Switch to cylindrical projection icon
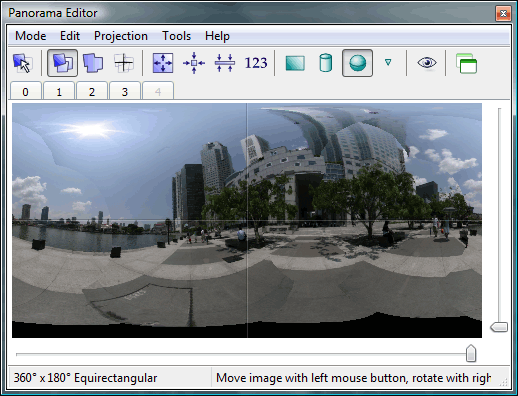This screenshot has height=396, width=518. tap(326, 63)
